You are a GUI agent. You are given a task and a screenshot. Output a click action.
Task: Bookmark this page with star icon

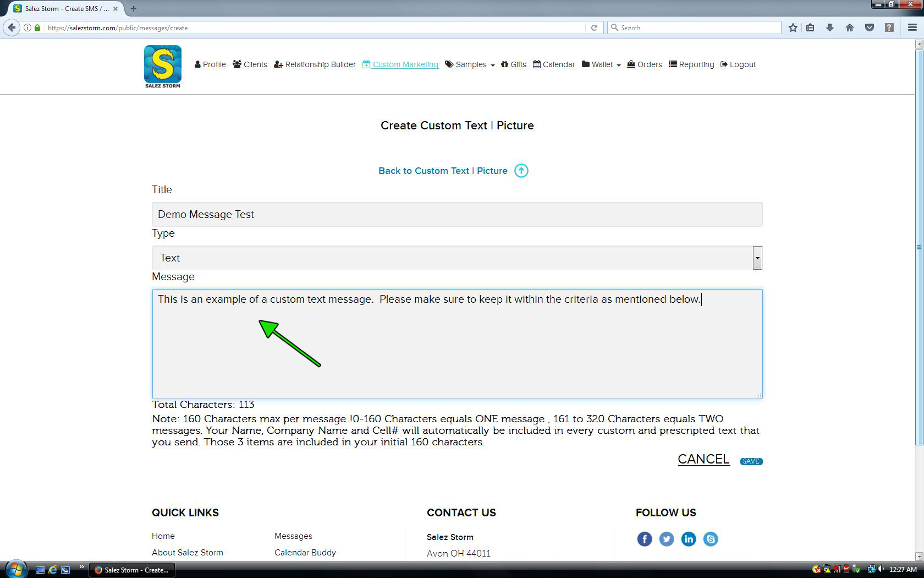click(x=793, y=28)
